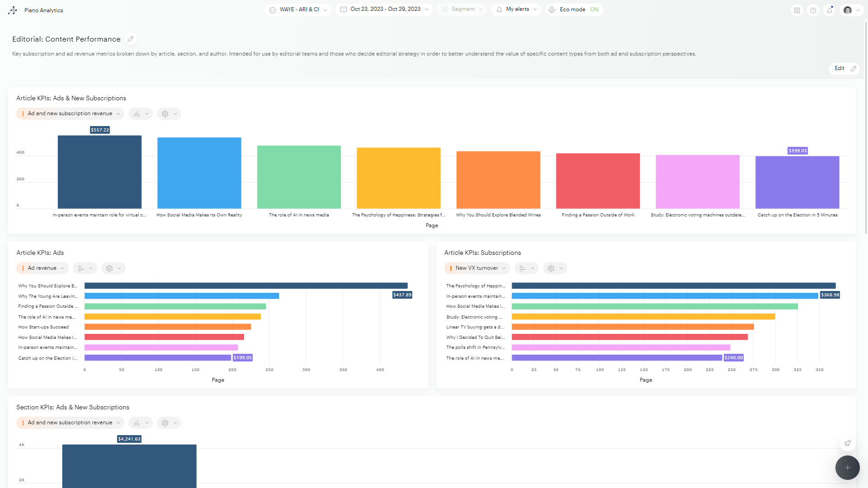Click The Psychology of Happin... subscriptions bar

pos(674,286)
